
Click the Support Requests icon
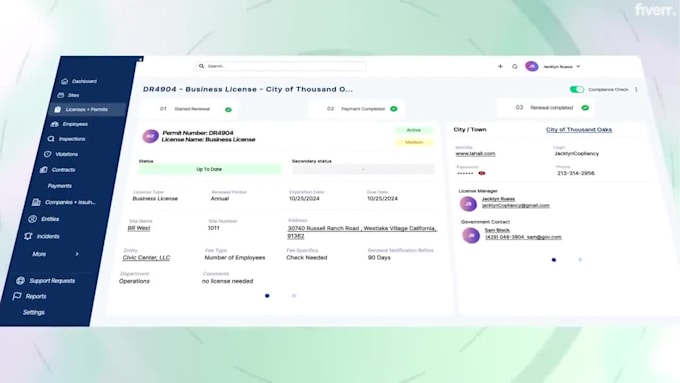tap(20, 281)
